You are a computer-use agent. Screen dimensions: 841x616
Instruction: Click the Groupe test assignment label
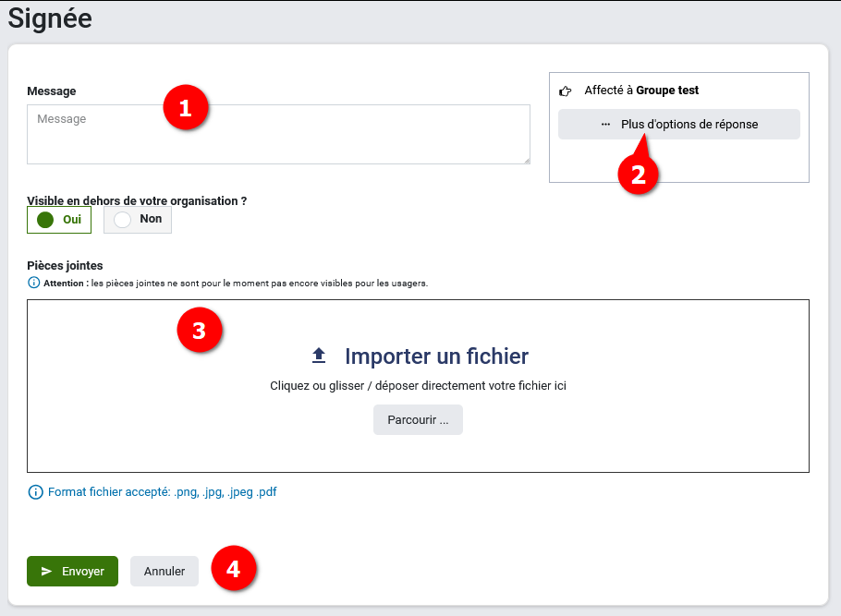pyautogui.click(x=667, y=91)
